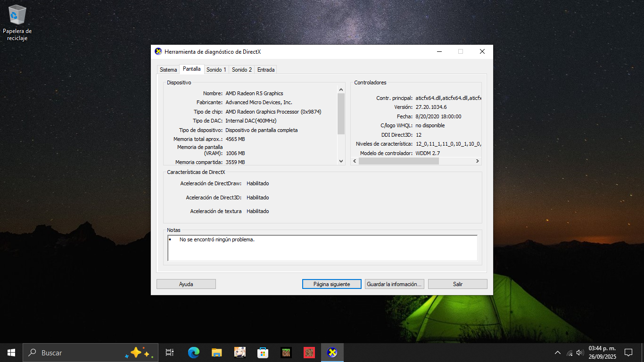This screenshot has height=362, width=644.
Task: Click the volume speaker tray icon
Action: (580, 353)
